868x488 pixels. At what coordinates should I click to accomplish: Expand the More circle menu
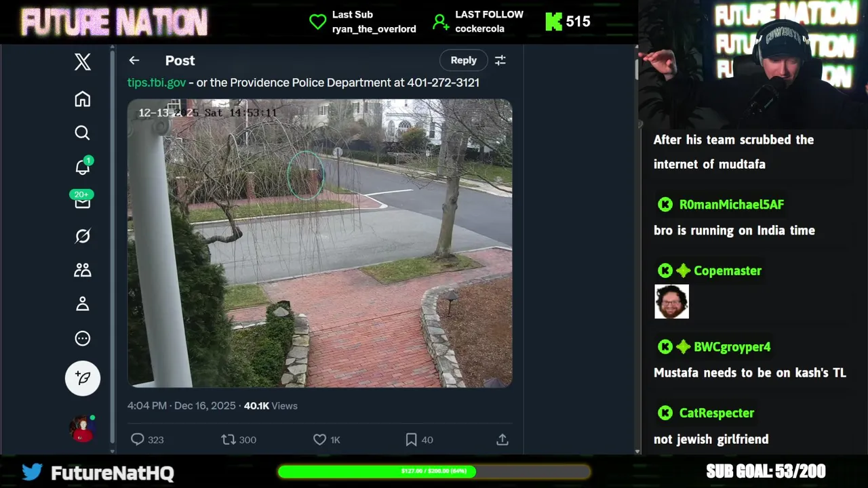pos(83,338)
